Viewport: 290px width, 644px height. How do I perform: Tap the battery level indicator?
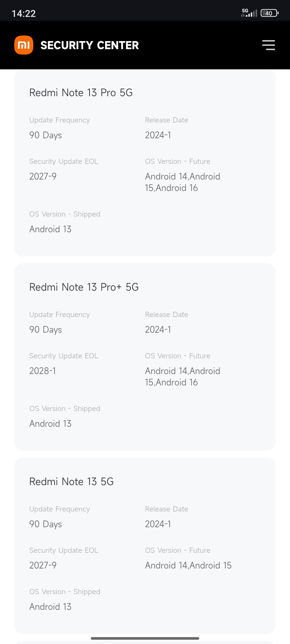[269, 13]
